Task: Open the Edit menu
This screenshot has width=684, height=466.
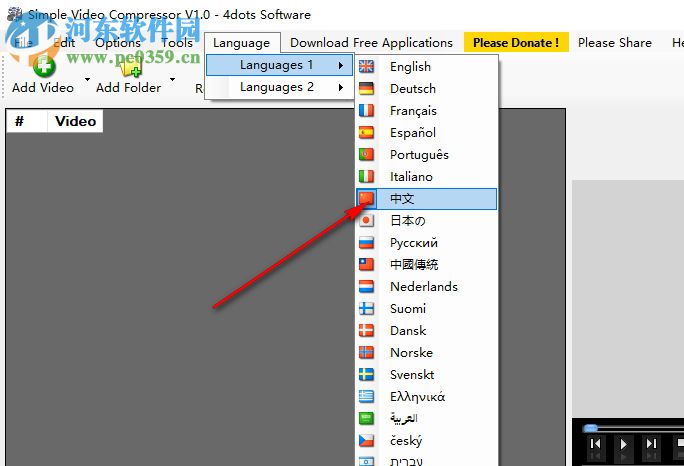Action: click(x=65, y=43)
